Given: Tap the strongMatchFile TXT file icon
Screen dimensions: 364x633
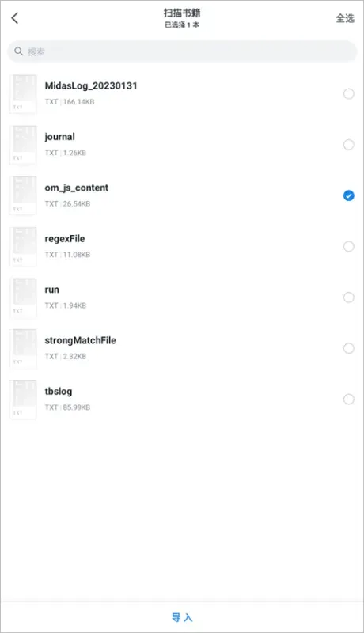Looking at the screenshot, I should click(23, 348).
